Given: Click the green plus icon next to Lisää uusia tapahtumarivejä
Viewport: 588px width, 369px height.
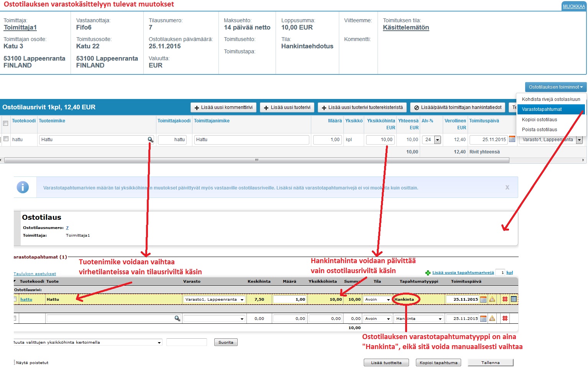Looking at the screenshot, I should (x=428, y=273).
